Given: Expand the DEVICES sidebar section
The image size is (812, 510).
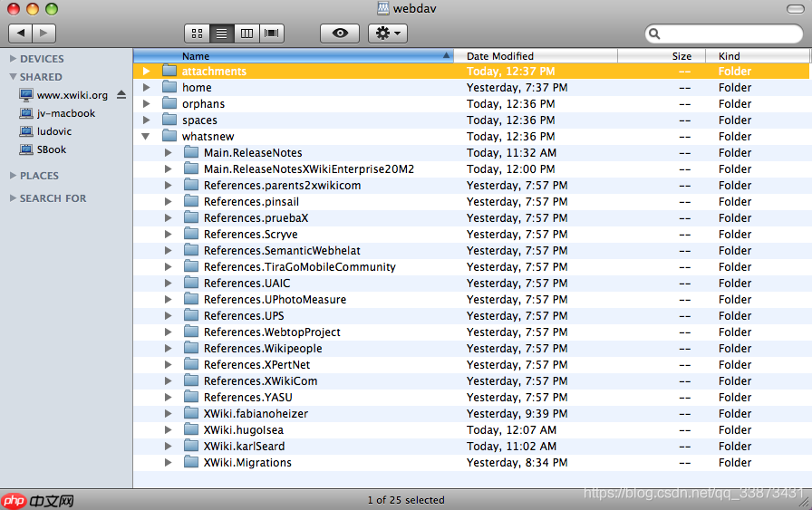Looking at the screenshot, I should [x=13, y=59].
